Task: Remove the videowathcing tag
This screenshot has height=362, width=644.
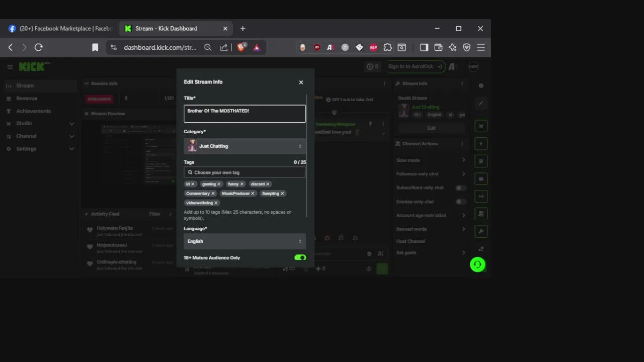Action: (216, 203)
